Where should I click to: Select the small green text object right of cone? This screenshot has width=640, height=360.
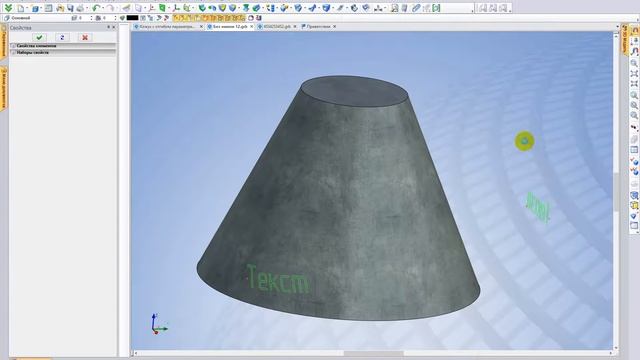pos(538,207)
